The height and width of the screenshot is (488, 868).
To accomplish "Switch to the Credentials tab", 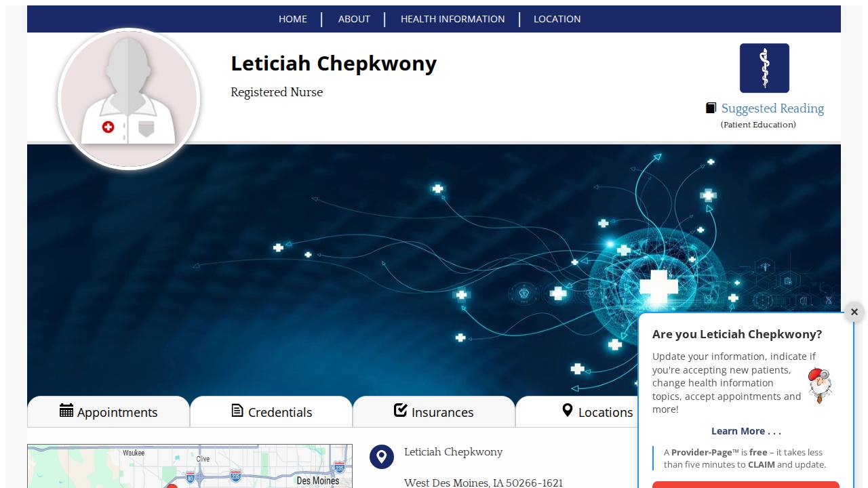I will 280,411.
